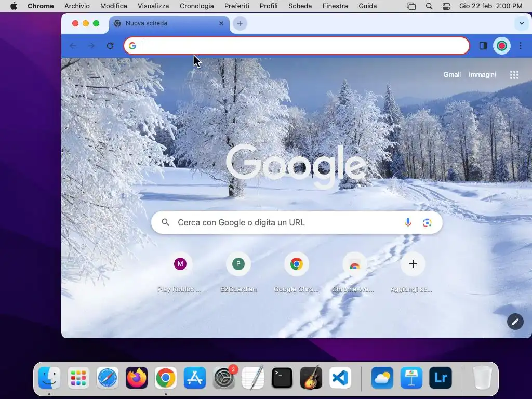
Task: Open the Weather app in the Dock
Action: pos(382,378)
